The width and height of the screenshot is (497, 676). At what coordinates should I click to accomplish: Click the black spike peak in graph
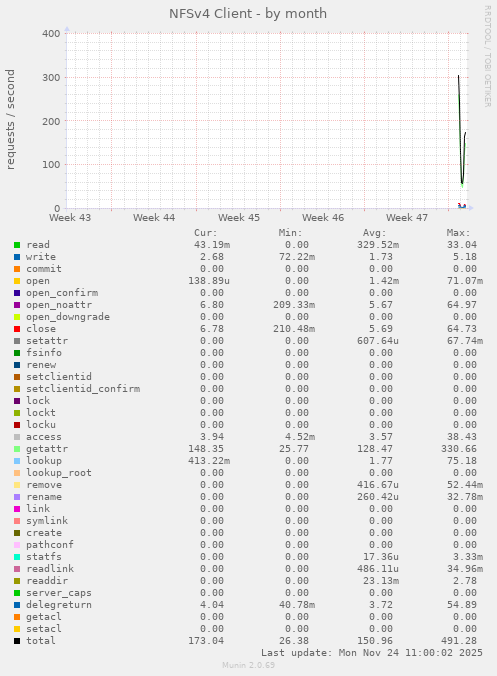click(458, 76)
